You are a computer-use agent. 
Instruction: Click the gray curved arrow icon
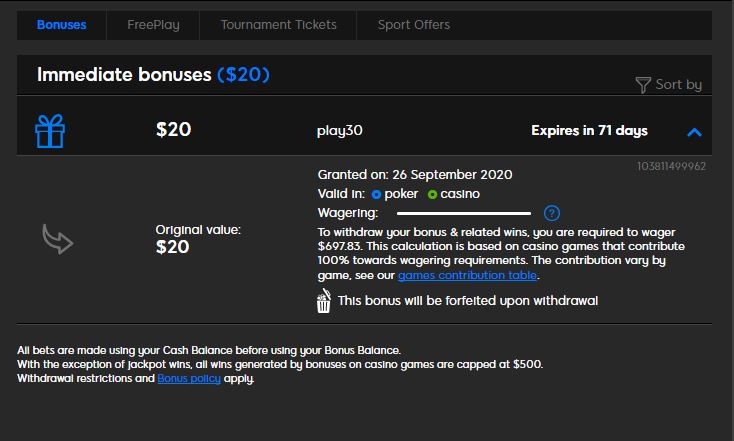point(58,239)
